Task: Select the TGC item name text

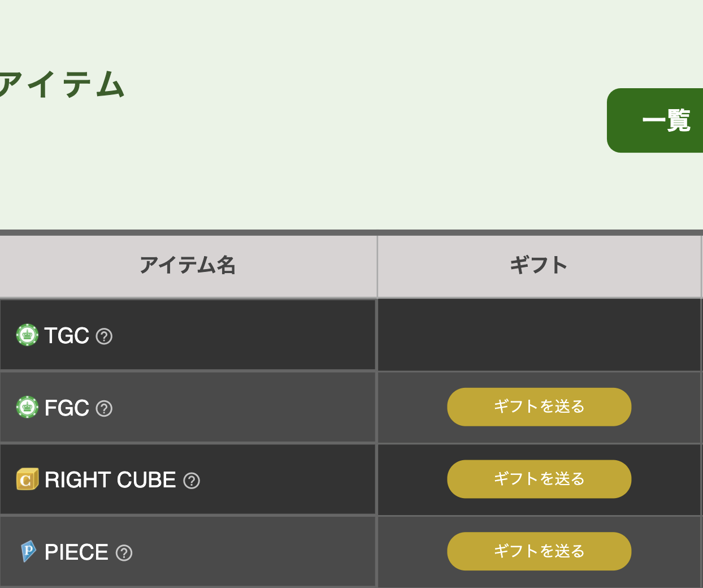Action: click(x=67, y=336)
